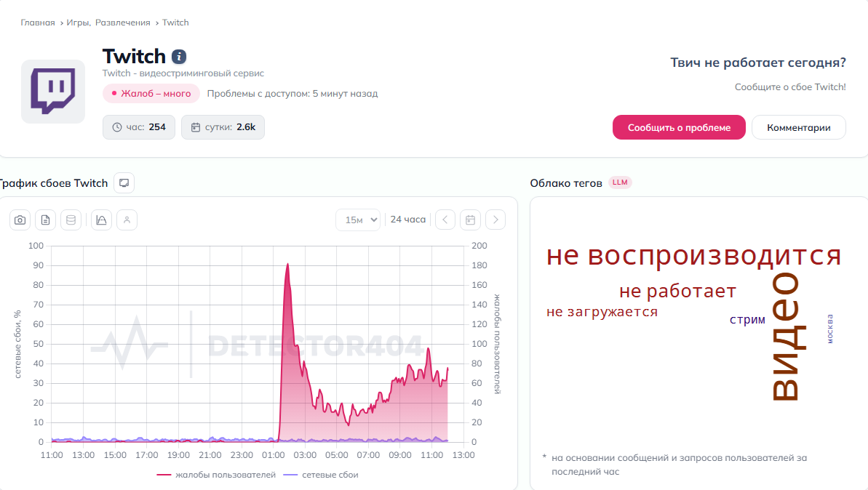Click the 13:00 end label on time axis

463,455
